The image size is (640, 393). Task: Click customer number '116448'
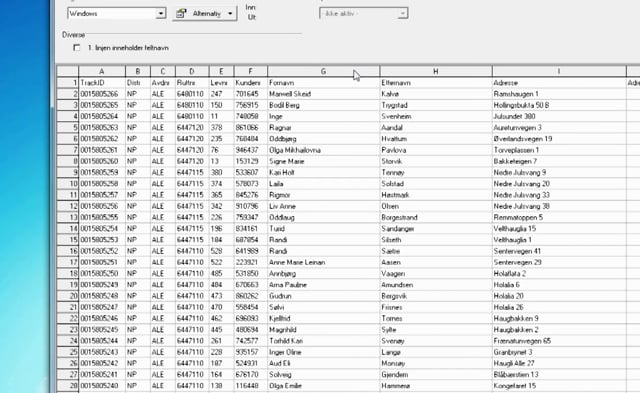click(247, 386)
